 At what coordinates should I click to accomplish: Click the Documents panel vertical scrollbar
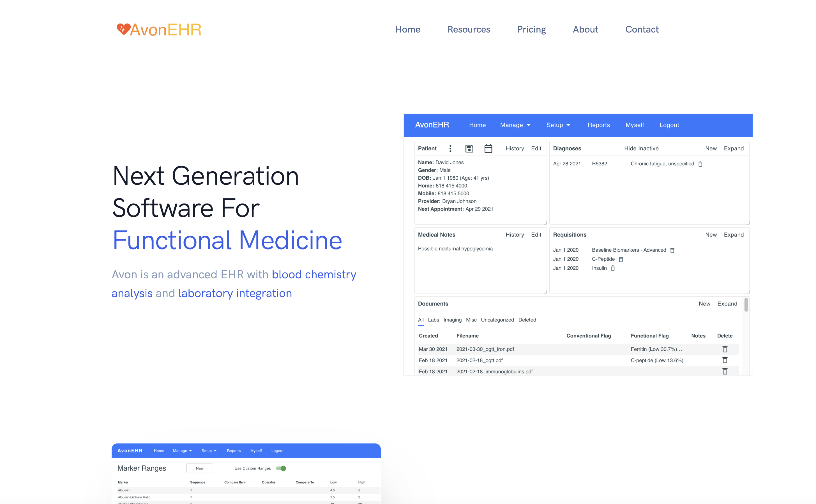coord(746,305)
